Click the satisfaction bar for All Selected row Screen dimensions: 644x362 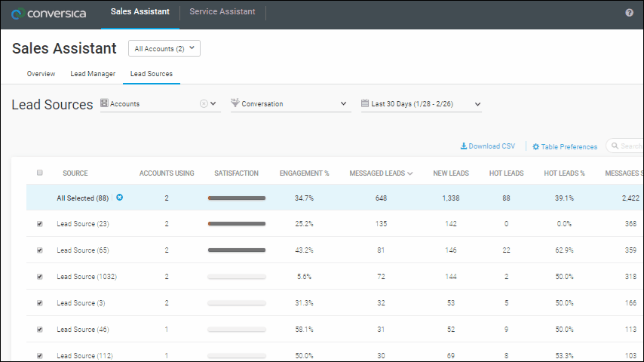pyautogui.click(x=237, y=198)
